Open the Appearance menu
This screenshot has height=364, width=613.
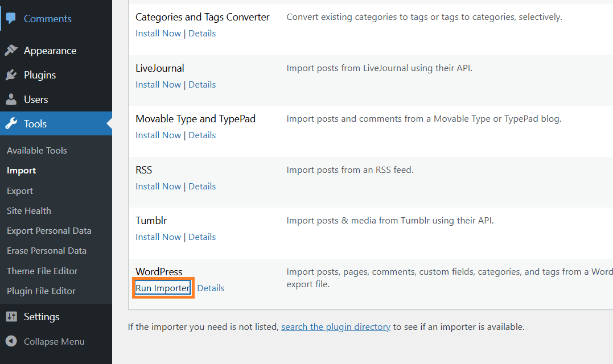pos(50,51)
